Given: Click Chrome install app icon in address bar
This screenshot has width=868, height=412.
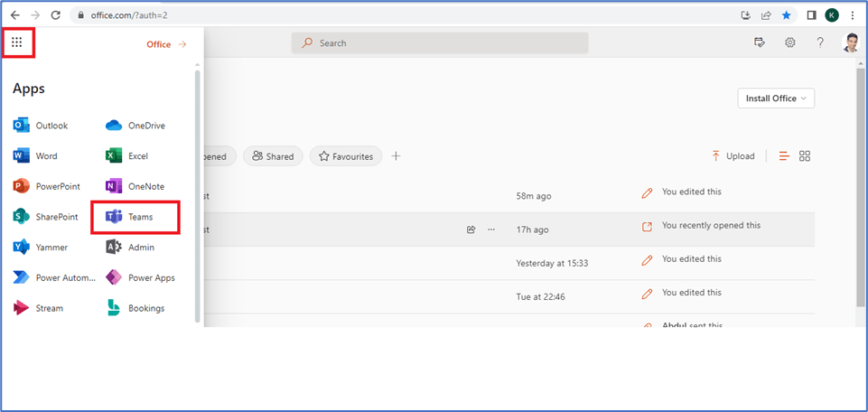Looking at the screenshot, I should [746, 15].
